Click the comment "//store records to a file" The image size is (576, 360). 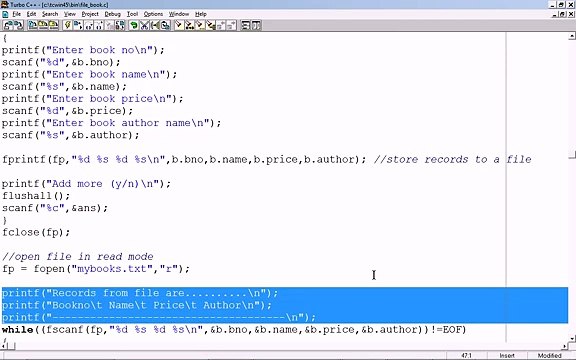click(x=453, y=159)
